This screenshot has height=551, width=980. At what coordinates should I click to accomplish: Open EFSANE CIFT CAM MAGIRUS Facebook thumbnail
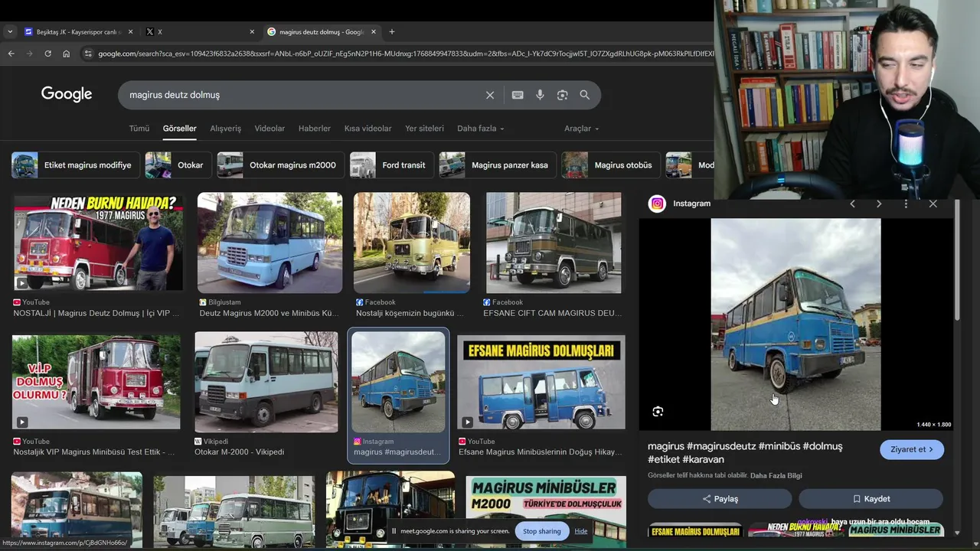(554, 243)
